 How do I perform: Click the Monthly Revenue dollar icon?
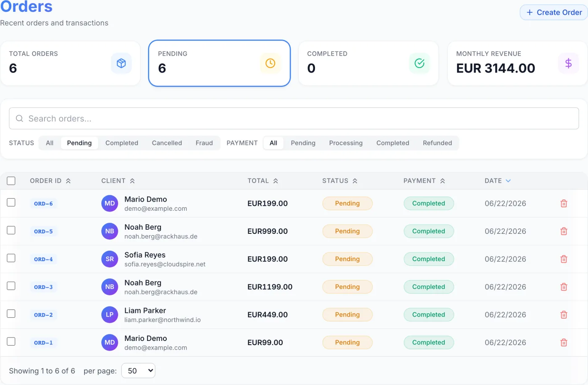click(x=569, y=63)
